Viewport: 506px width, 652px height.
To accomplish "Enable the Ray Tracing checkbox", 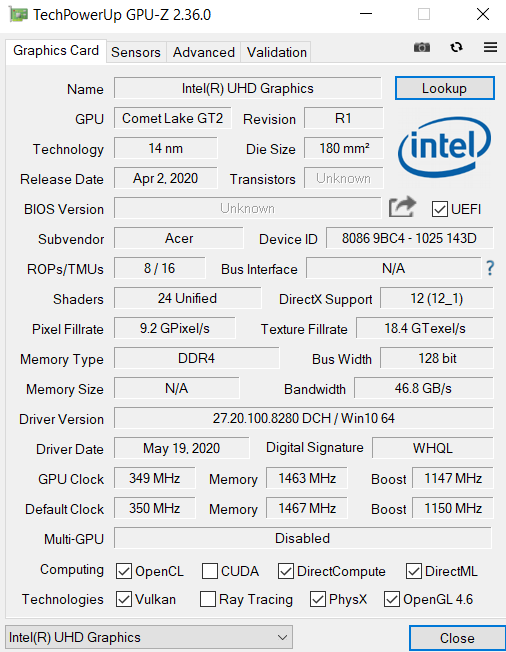I will click(207, 599).
